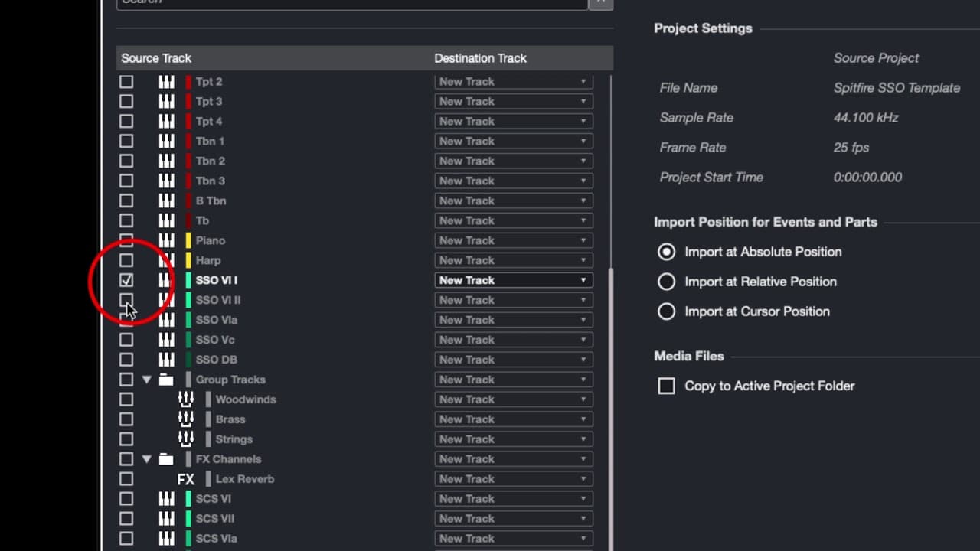Screen dimensions: 980x551
Task: Click the Group Tracks folder icon
Action: 166,380
